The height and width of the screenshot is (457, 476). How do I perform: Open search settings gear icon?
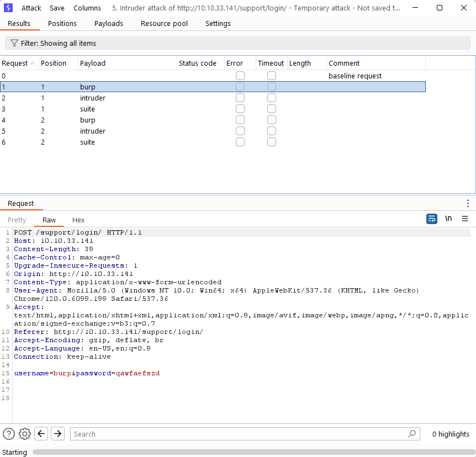pyautogui.click(x=25, y=434)
